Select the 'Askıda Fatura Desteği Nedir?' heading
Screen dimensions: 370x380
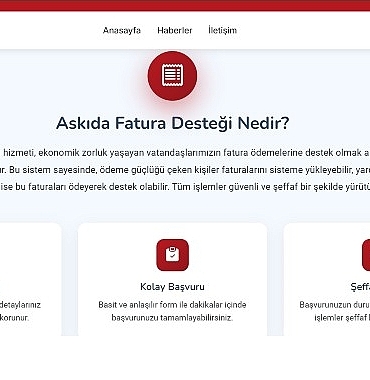click(x=172, y=123)
